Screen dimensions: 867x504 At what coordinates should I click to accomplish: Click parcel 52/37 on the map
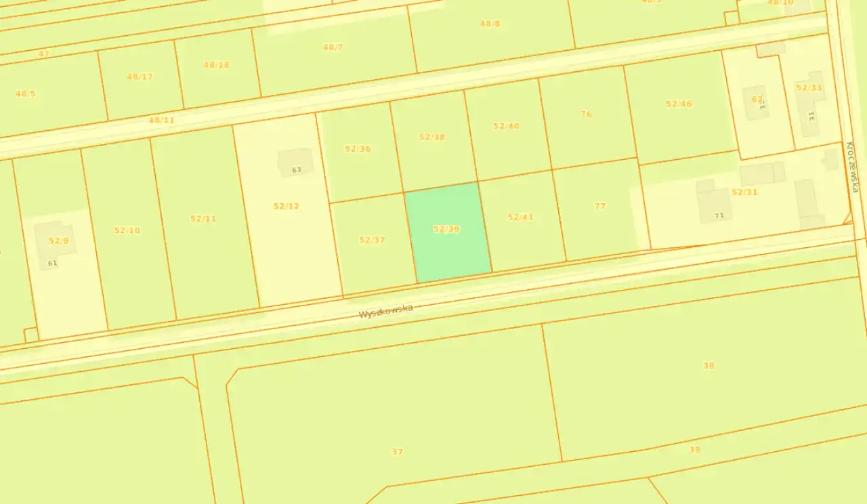[x=372, y=240]
